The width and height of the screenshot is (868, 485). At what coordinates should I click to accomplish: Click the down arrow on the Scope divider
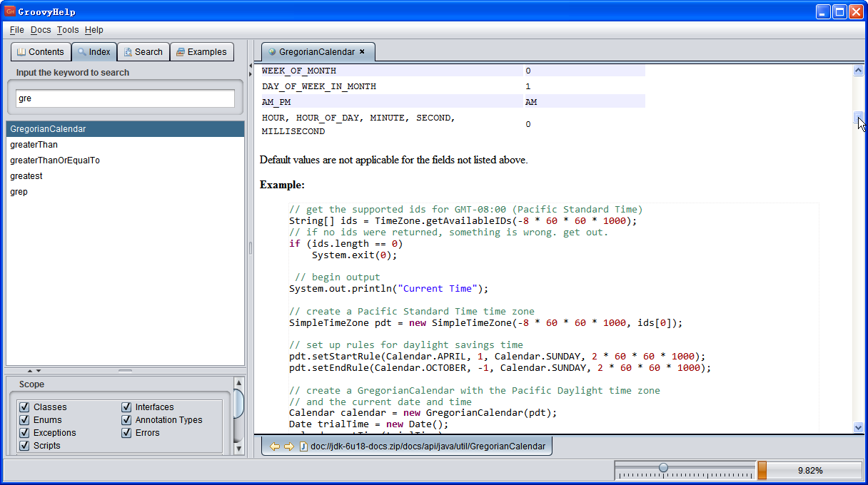click(38, 371)
